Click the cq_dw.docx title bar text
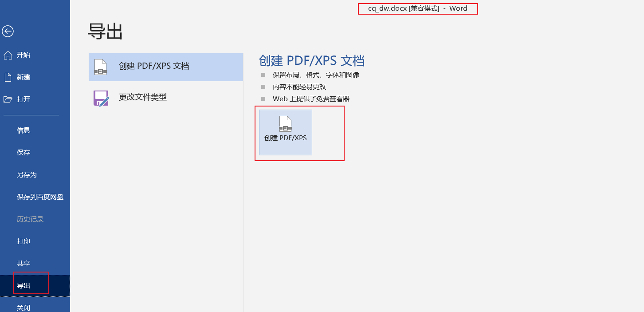The height and width of the screenshot is (312, 644). pyautogui.click(x=418, y=8)
